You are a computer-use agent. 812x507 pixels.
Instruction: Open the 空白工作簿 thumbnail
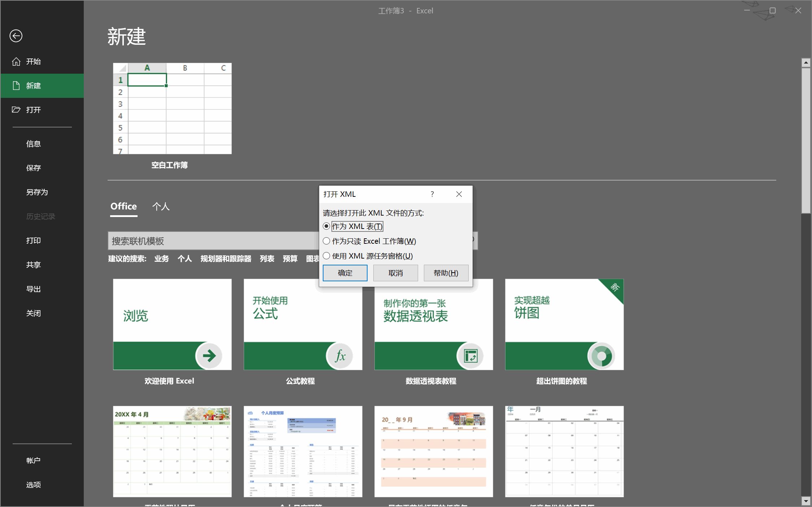172,108
